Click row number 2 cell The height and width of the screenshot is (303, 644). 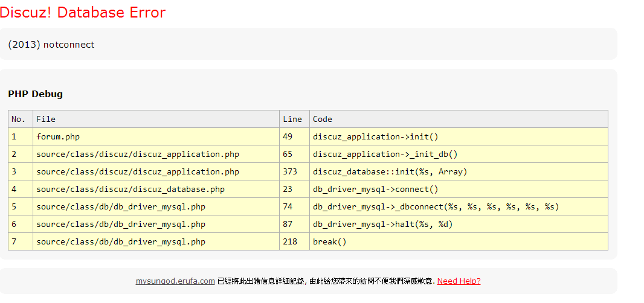coord(21,155)
